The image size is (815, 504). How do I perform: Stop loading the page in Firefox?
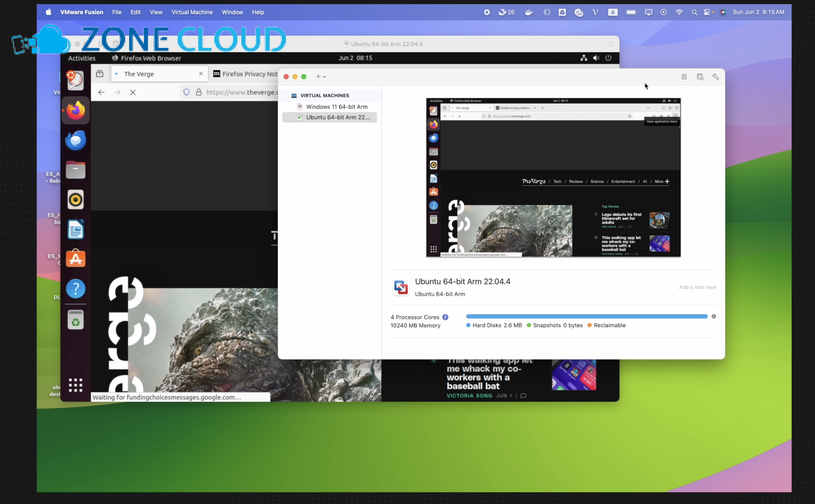(133, 92)
